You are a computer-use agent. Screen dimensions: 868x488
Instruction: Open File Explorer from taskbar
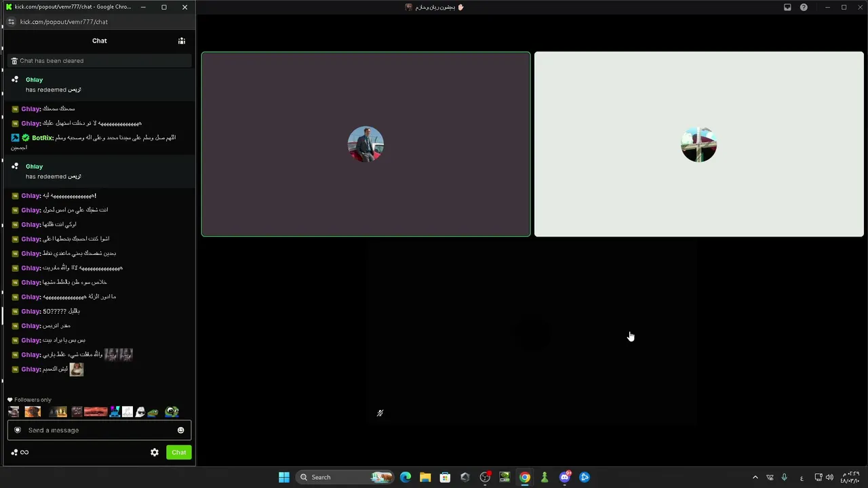click(x=425, y=477)
